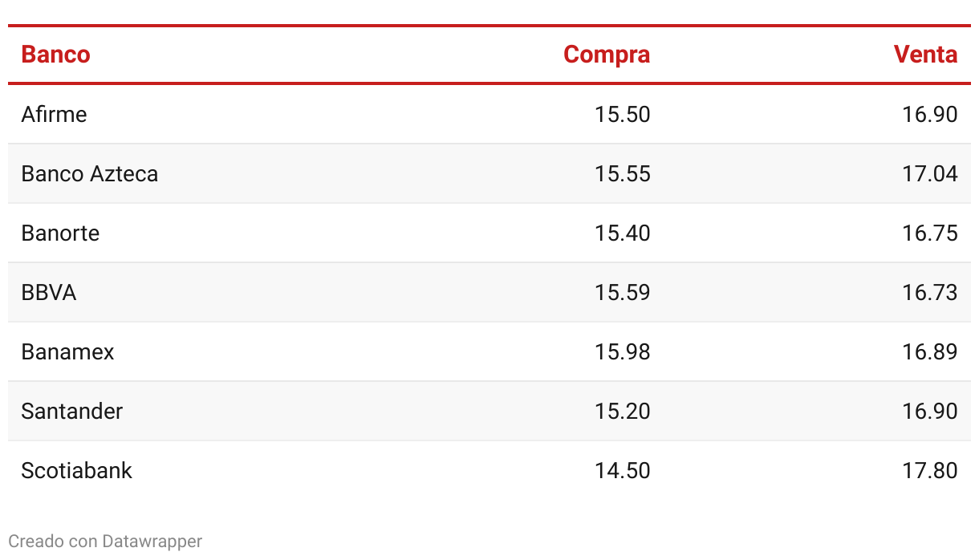Select Banamex's Compra value 15.98
This screenshot has height=560, width=979.
[623, 351]
